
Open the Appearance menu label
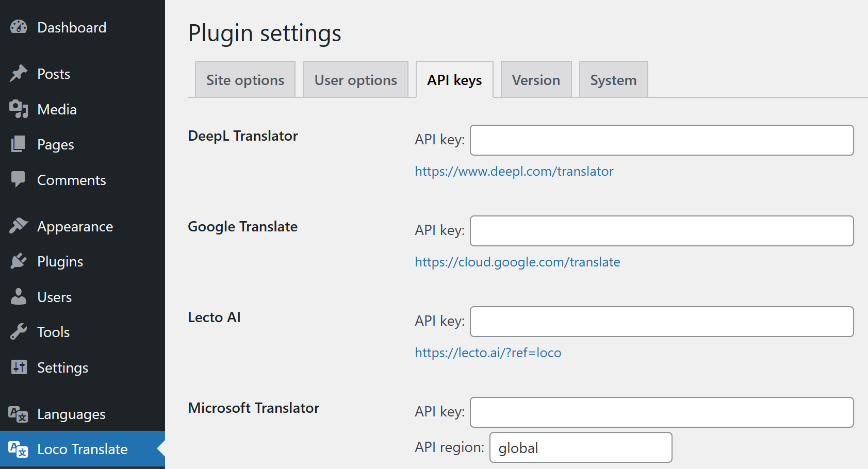[75, 226]
